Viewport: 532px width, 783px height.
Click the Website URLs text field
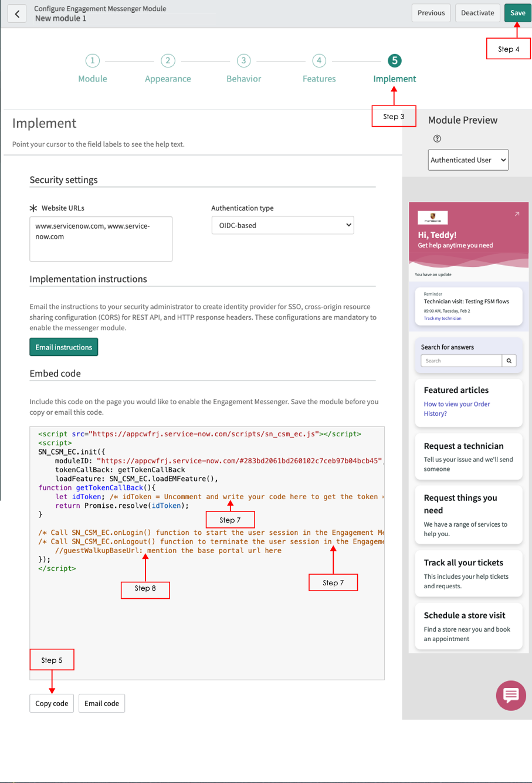[x=101, y=239]
